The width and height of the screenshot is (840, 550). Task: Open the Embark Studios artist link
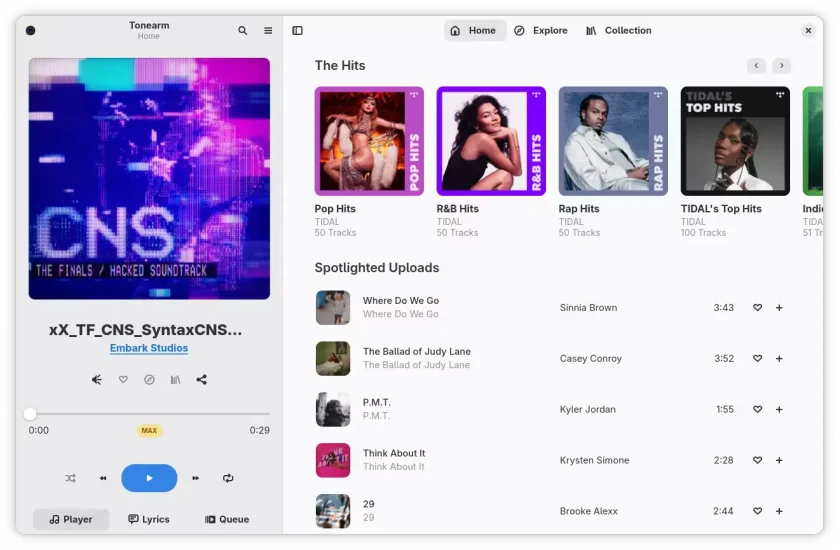click(149, 348)
